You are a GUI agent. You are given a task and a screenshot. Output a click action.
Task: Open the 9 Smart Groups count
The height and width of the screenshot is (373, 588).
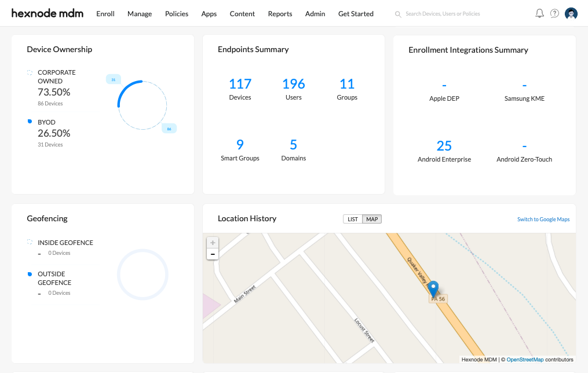[240, 145]
